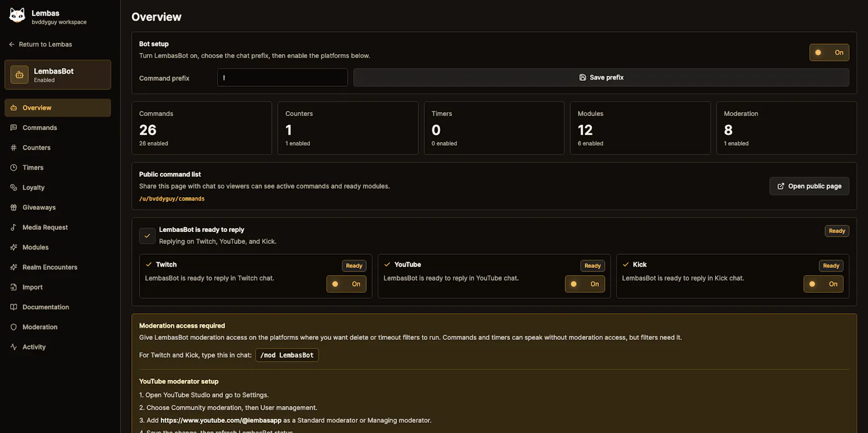Click Return to Lembas link
Screen dimensions: 868x433
point(40,44)
